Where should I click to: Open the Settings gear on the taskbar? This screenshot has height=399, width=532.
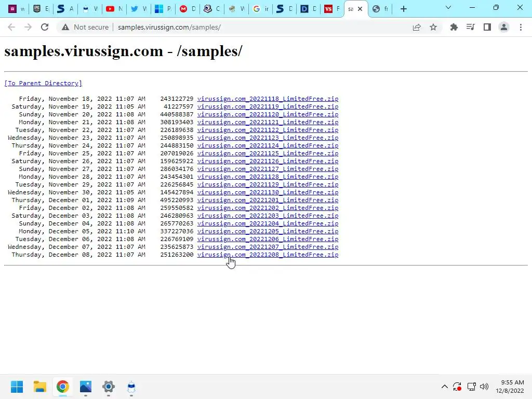(x=109, y=387)
